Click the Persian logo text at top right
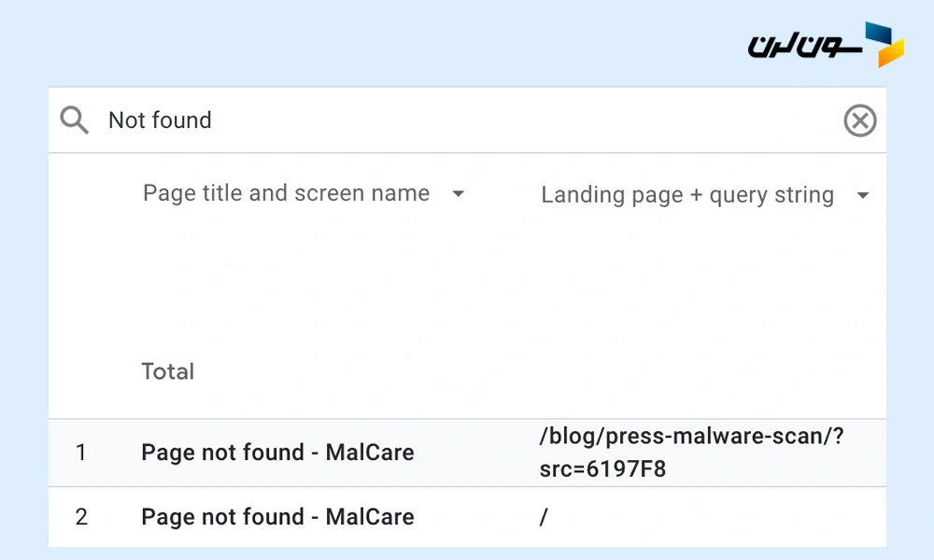Screen dimensions: 934x560 tap(800, 46)
